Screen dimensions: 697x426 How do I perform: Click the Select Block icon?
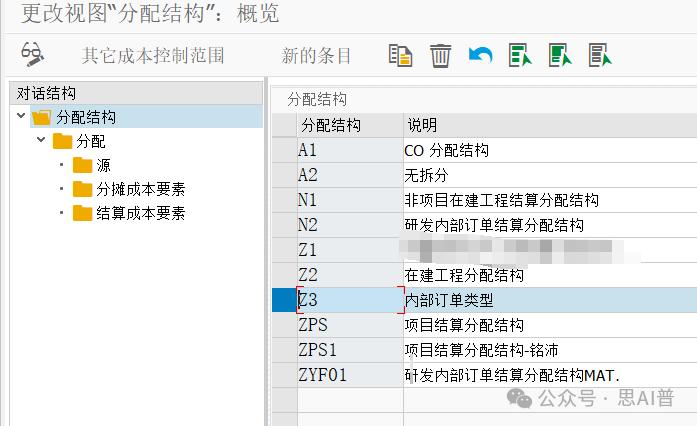[559, 55]
